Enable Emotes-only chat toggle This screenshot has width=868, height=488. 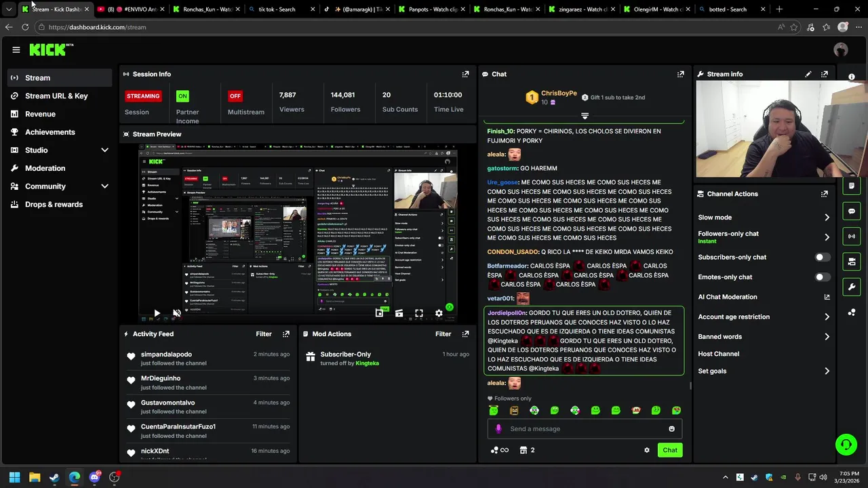coord(821,277)
